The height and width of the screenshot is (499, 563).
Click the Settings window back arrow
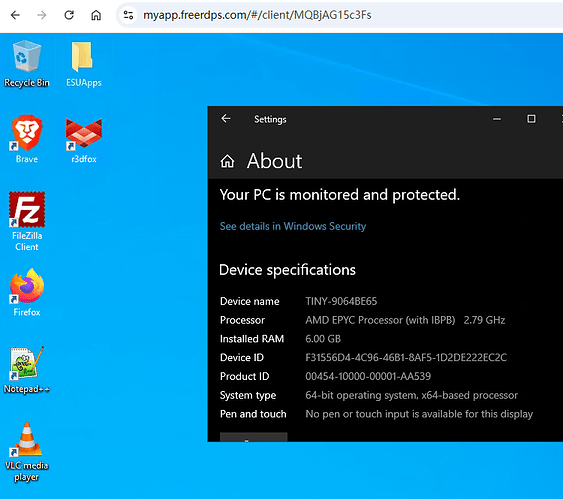click(226, 119)
